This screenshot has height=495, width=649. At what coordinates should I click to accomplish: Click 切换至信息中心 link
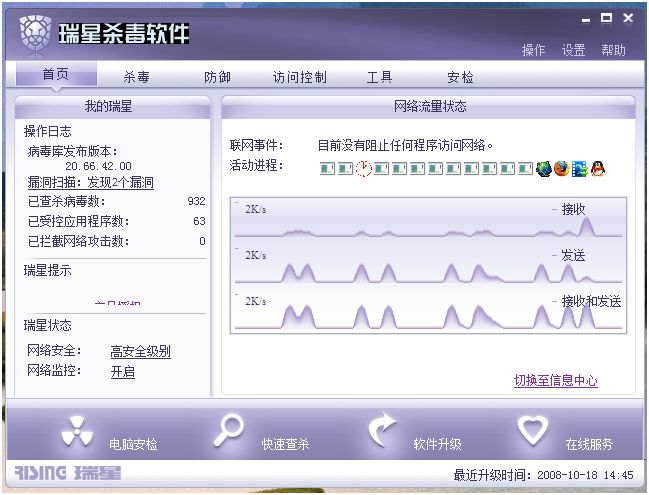coord(556,380)
